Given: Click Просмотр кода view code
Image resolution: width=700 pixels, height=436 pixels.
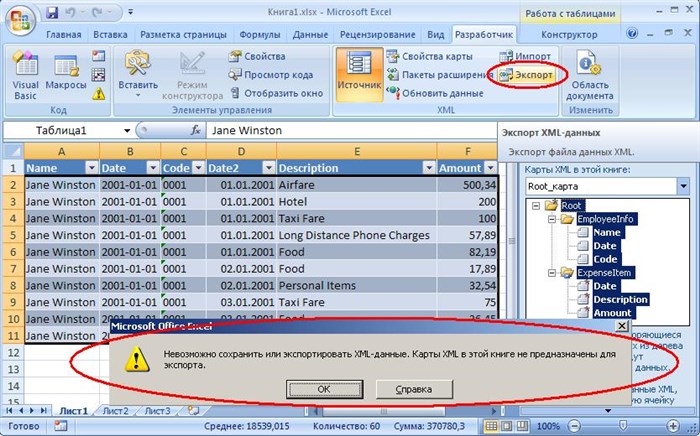Looking at the screenshot, I should [271, 75].
